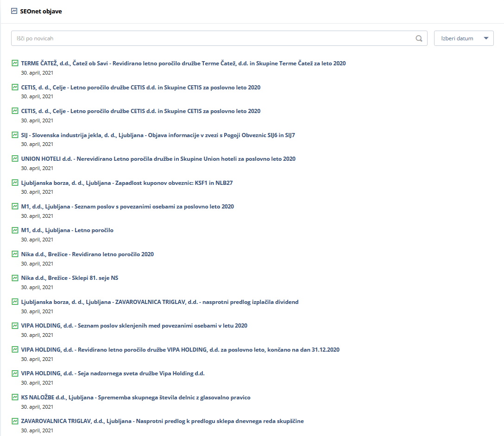This screenshot has height=436, width=504.
Task: Open VIPA HOLDING Seznam poslov sklenjenih link
Action: coord(134,326)
